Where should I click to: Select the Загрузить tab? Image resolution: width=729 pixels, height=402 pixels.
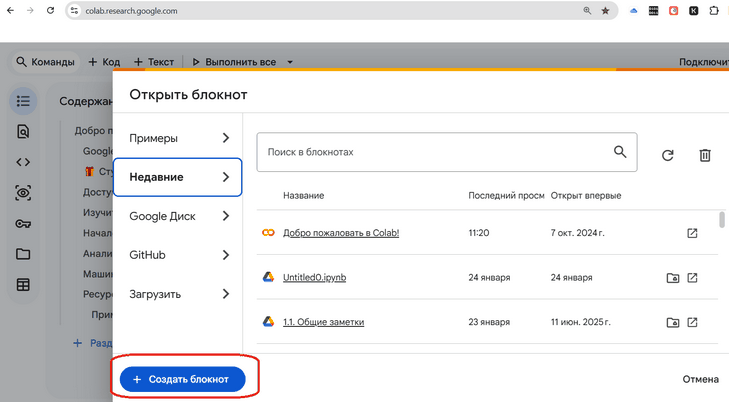(178, 294)
